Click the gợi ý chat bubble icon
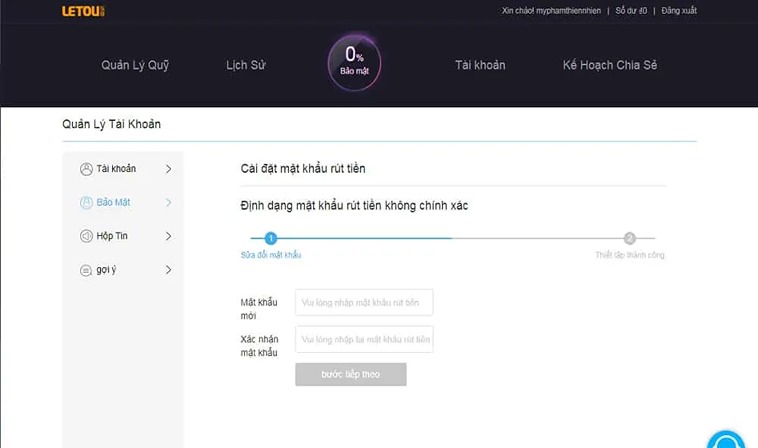This screenshot has height=448, width=758. point(86,270)
